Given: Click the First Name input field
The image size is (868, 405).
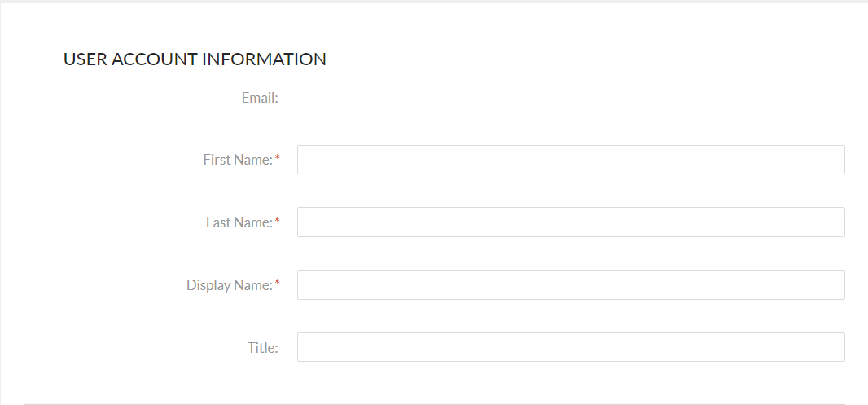Looking at the screenshot, I should [x=570, y=160].
